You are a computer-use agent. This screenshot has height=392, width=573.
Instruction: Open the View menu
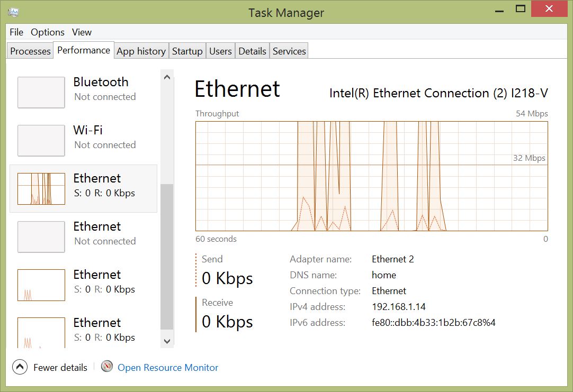pos(82,32)
